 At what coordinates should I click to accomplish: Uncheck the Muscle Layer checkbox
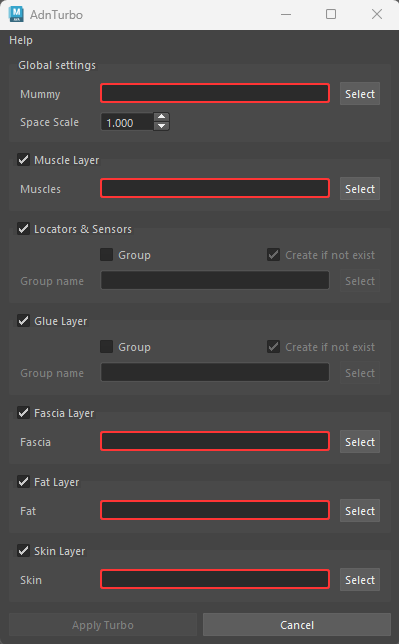coord(23,159)
